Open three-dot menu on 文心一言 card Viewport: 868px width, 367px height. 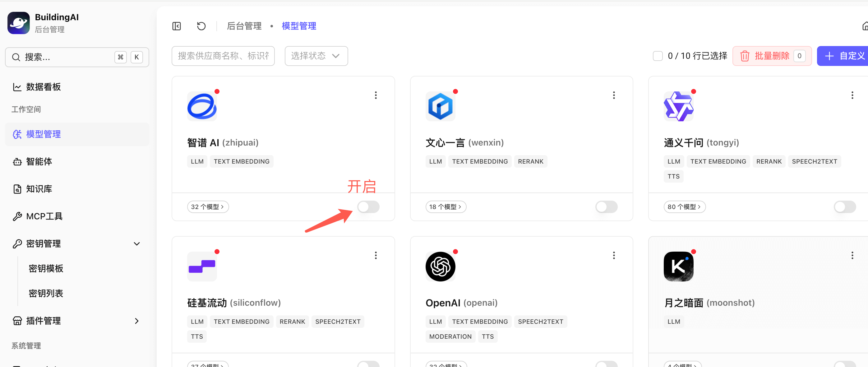(614, 95)
